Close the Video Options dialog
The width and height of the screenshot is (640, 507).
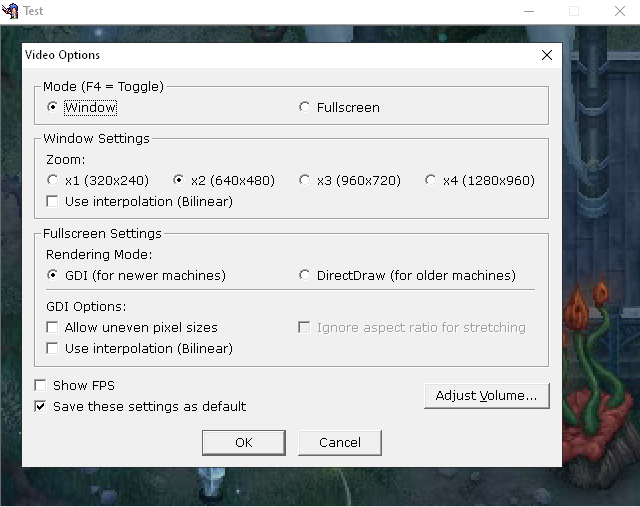click(547, 55)
